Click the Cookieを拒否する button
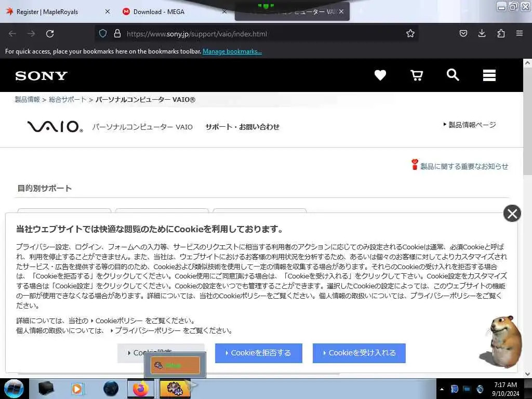 click(259, 353)
